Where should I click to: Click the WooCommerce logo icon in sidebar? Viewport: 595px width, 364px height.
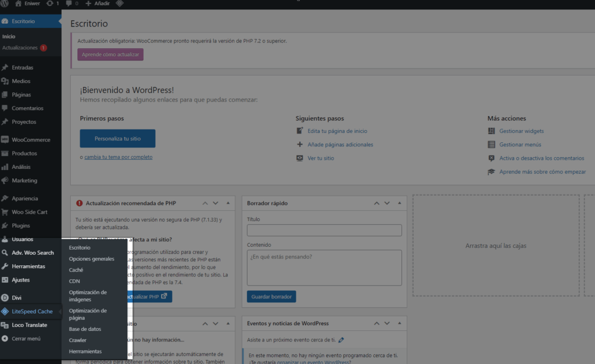(5, 139)
